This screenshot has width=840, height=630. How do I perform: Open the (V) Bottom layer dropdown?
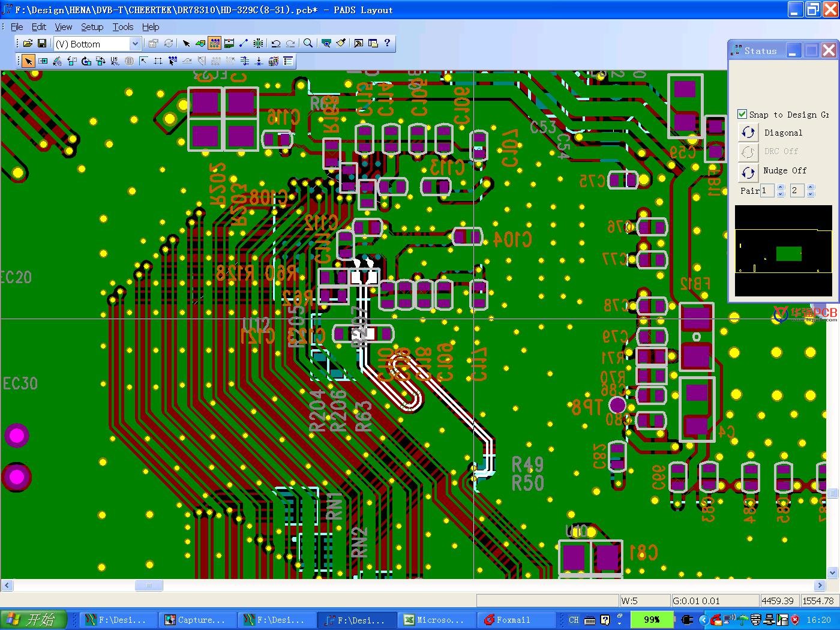(x=135, y=44)
